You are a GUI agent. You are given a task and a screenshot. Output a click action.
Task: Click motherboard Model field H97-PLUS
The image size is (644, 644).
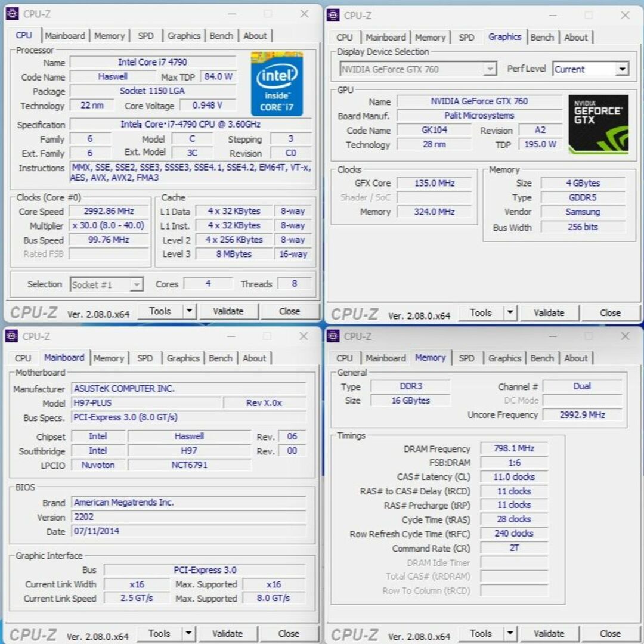(x=146, y=403)
